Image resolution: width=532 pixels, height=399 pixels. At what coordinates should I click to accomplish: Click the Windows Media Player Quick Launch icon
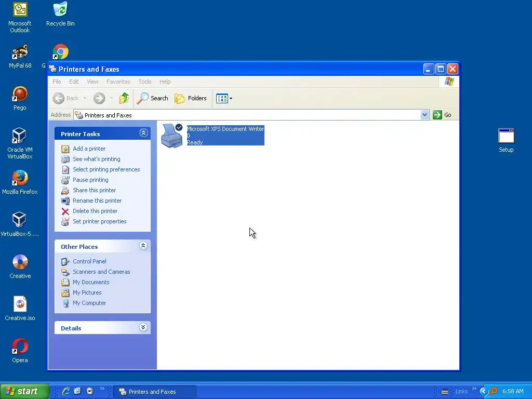pos(90,391)
